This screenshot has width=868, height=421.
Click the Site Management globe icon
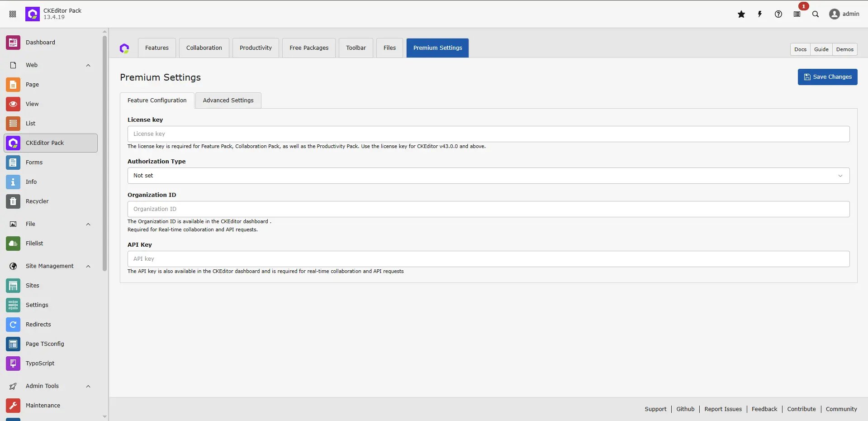click(13, 266)
